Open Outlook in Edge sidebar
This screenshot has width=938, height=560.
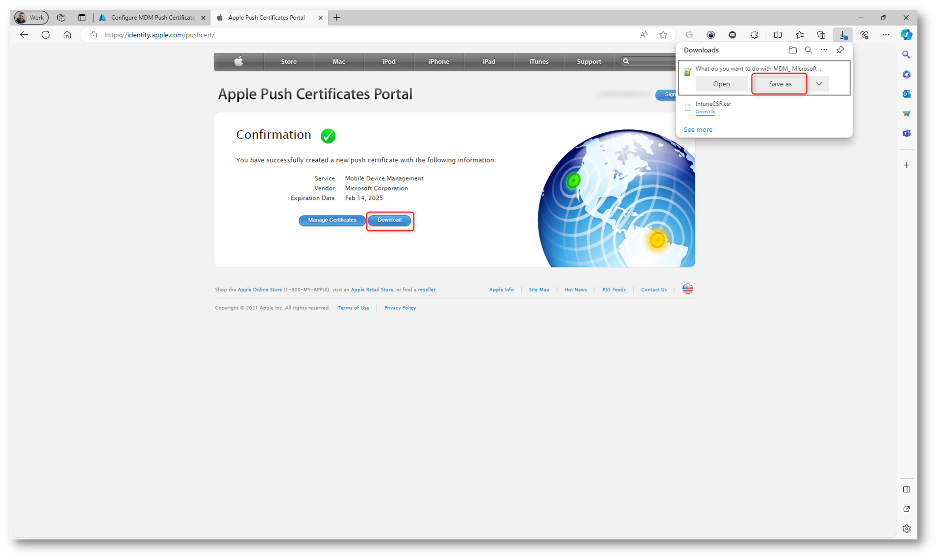click(906, 94)
